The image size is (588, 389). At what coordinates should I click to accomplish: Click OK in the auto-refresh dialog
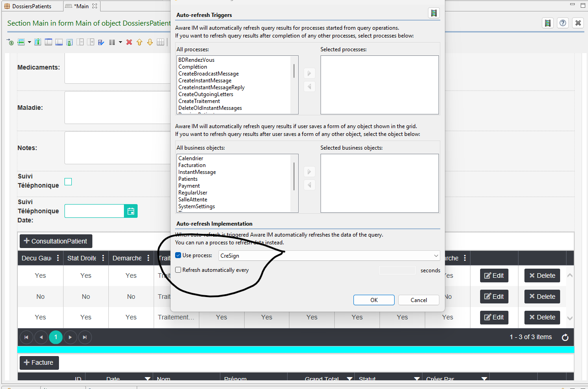point(374,300)
